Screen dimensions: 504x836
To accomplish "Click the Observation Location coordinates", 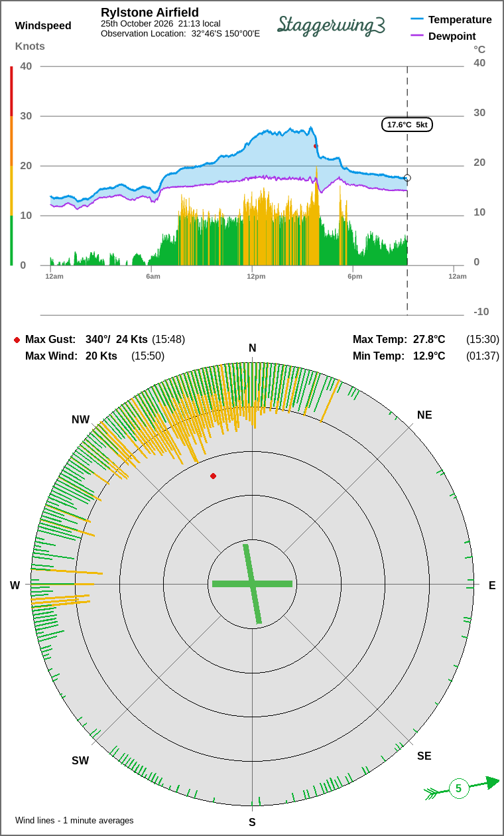I will coord(225,33).
